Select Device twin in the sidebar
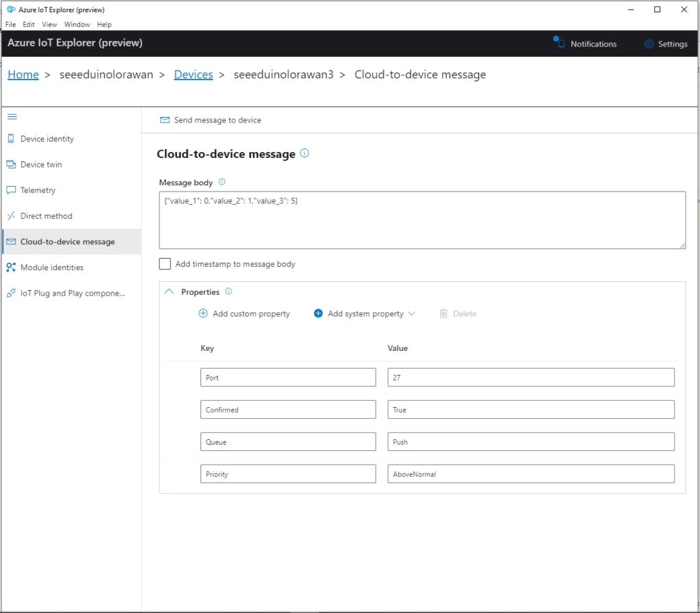 pyautogui.click(x=41, y=164)
